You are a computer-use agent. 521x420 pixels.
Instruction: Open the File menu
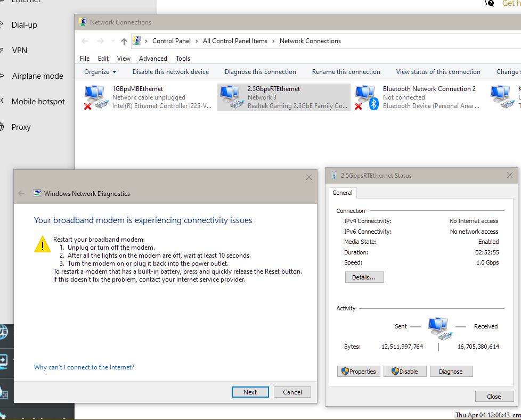(x=85, y=59)
